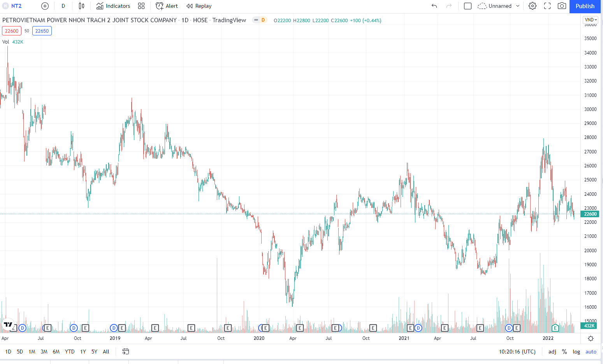Click the green earnings E marker near 2022
The width and height of the screenshot is (603, 364).
click(556, 328)
